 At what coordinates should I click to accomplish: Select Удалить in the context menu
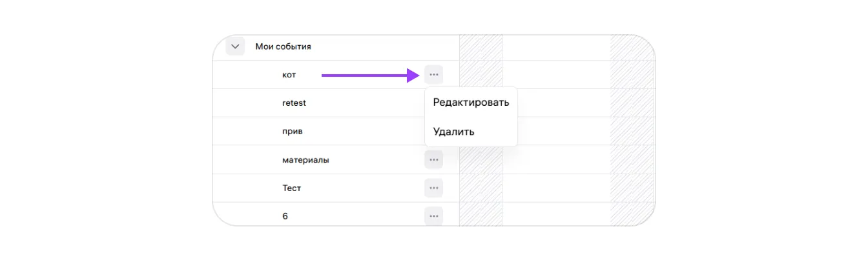[x=454, y=132]
